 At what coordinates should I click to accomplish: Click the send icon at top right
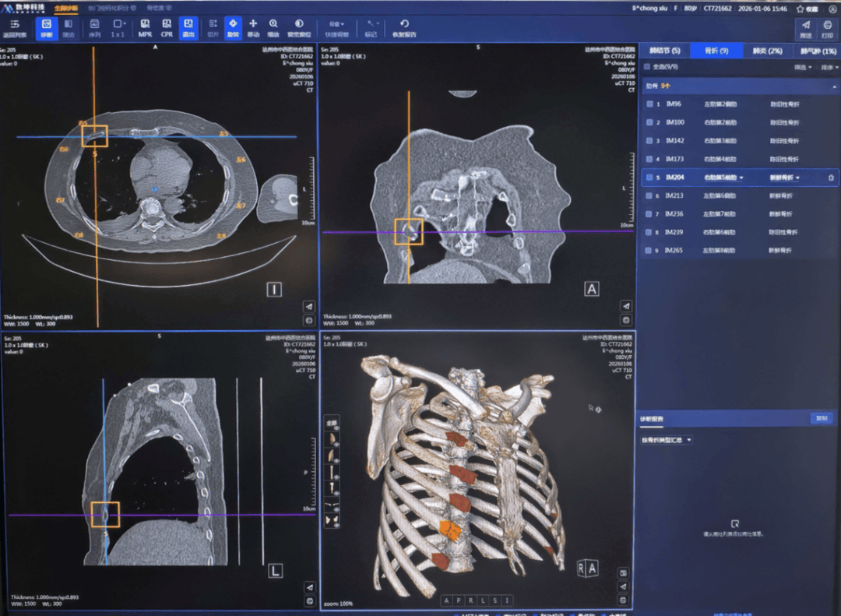click(x=806, y=29)
